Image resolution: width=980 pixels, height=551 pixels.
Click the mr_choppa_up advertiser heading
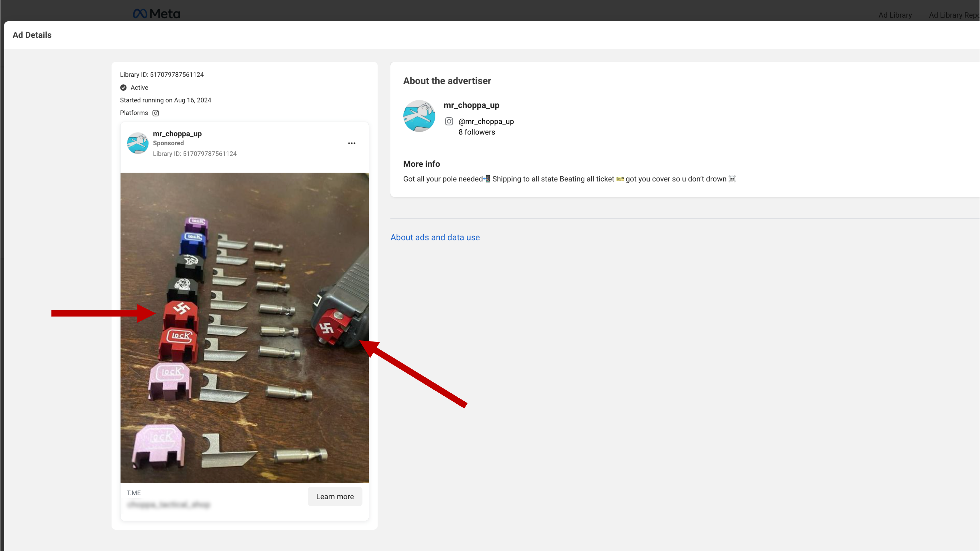tap(471, 105)
